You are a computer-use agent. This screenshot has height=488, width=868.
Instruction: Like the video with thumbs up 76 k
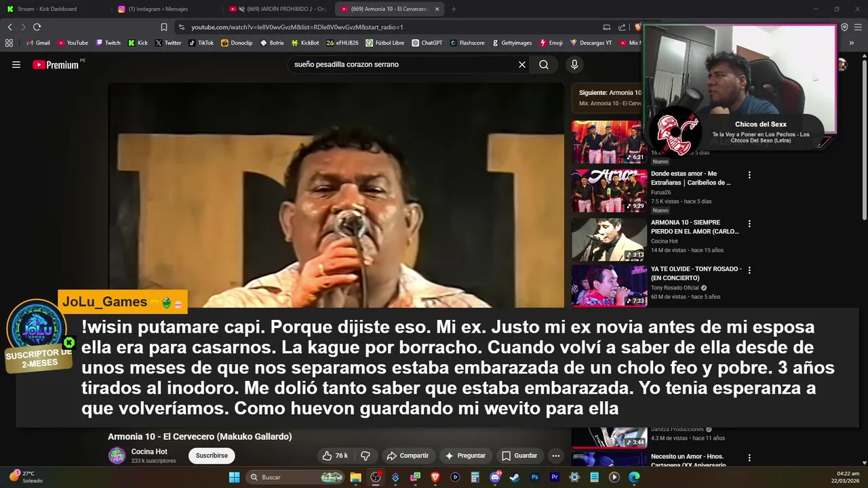335,455
